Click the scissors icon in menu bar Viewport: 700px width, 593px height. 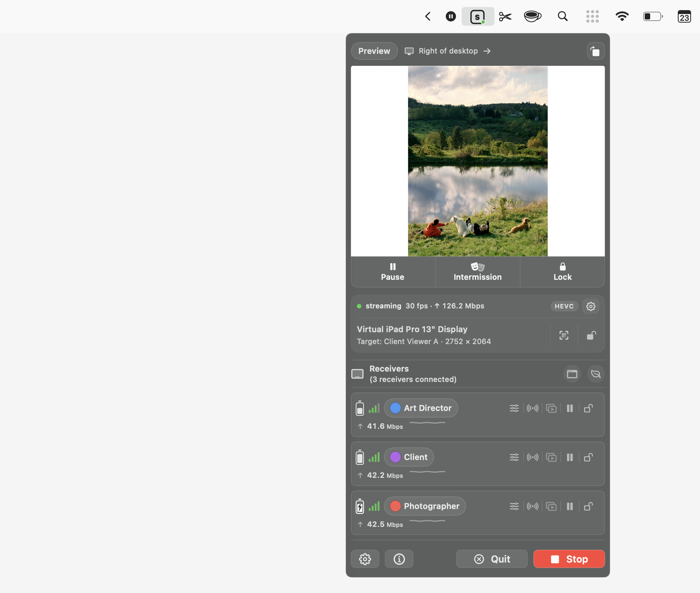click(505, 16)
